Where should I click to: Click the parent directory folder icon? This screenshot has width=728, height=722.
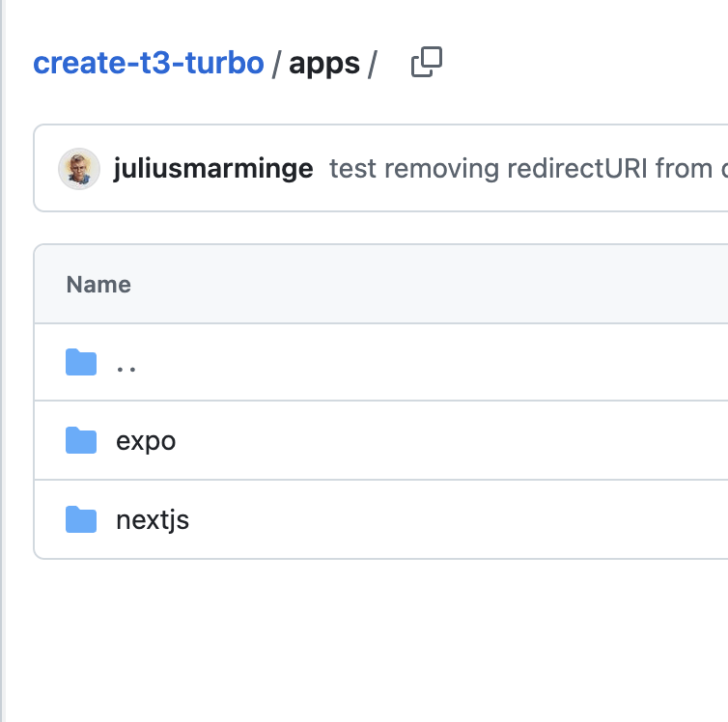81,362
